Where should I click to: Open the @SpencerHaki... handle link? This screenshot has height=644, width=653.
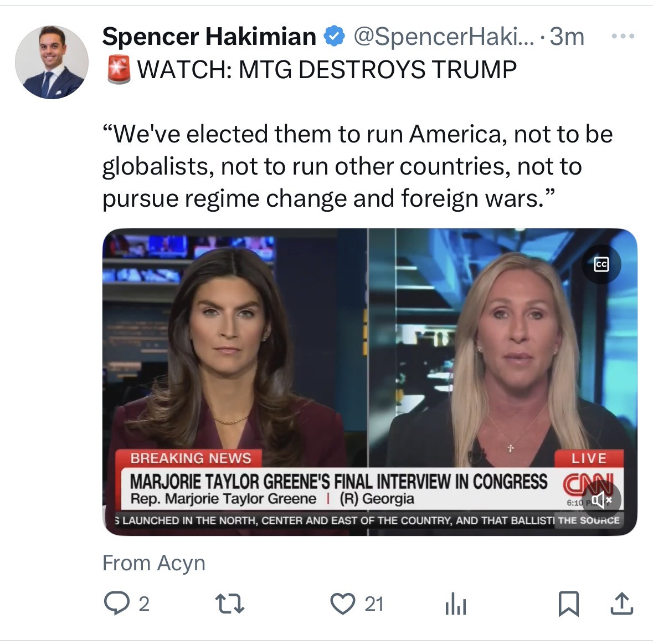444,36
